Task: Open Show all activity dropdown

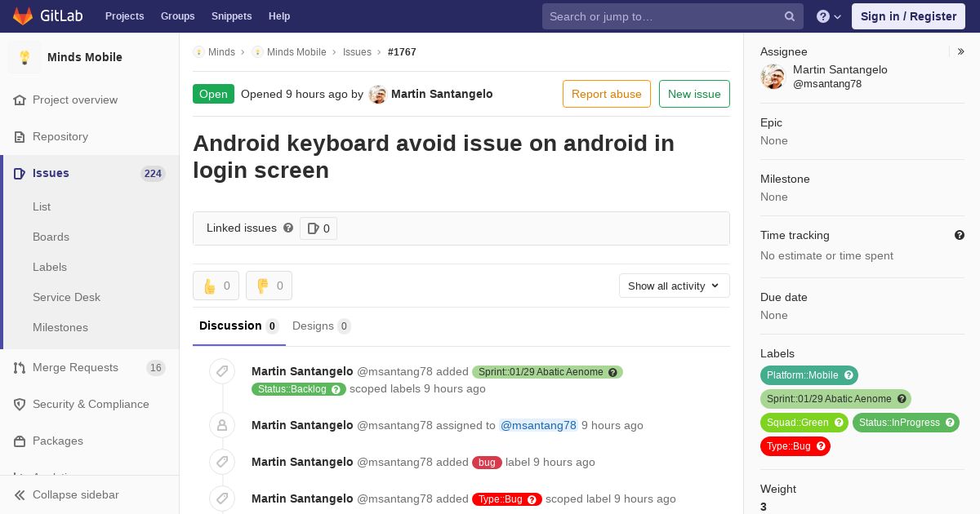Action: tap(674, 286)
